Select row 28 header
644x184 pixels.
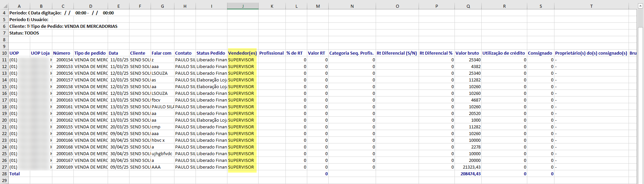(x=4, y=174)
